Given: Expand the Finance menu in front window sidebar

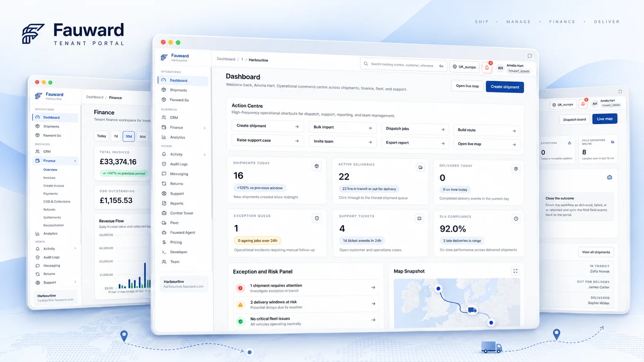Looking at the screenshot, I should [x=205, y=128].
